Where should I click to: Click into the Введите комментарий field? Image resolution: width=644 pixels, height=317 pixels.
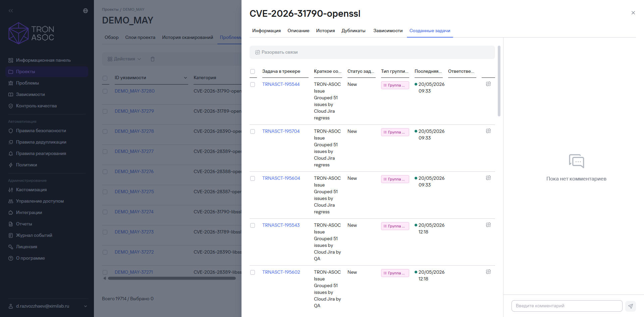pos(567,306)
